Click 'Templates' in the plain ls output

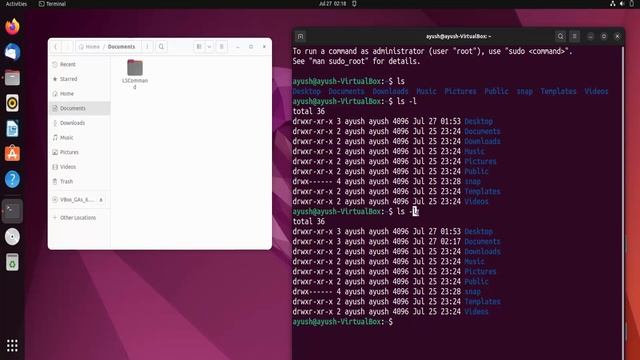558,91
